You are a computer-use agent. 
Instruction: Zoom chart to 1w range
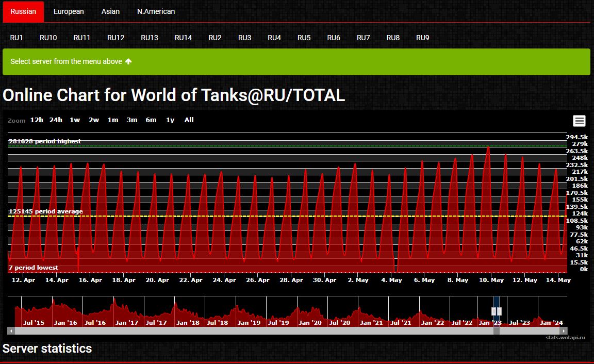75,120
